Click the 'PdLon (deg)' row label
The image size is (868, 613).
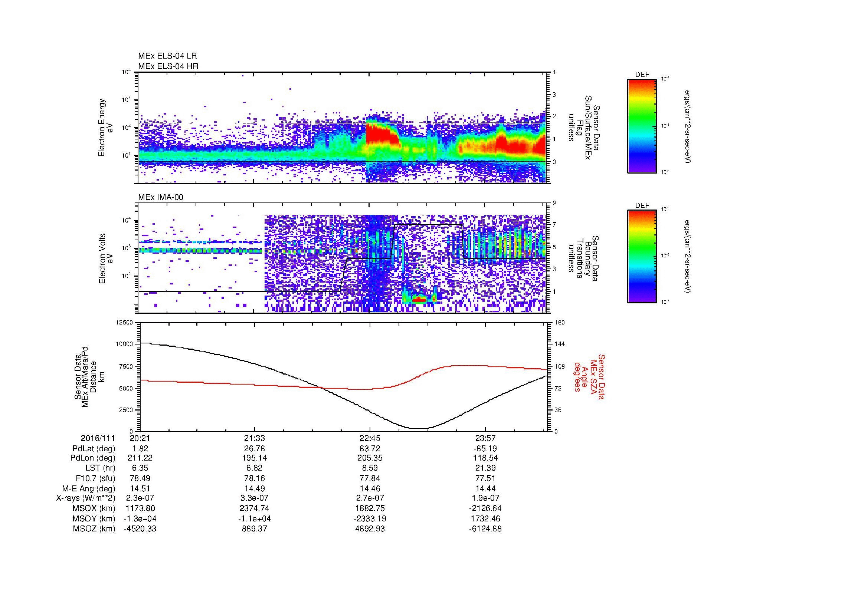(94, 458)
